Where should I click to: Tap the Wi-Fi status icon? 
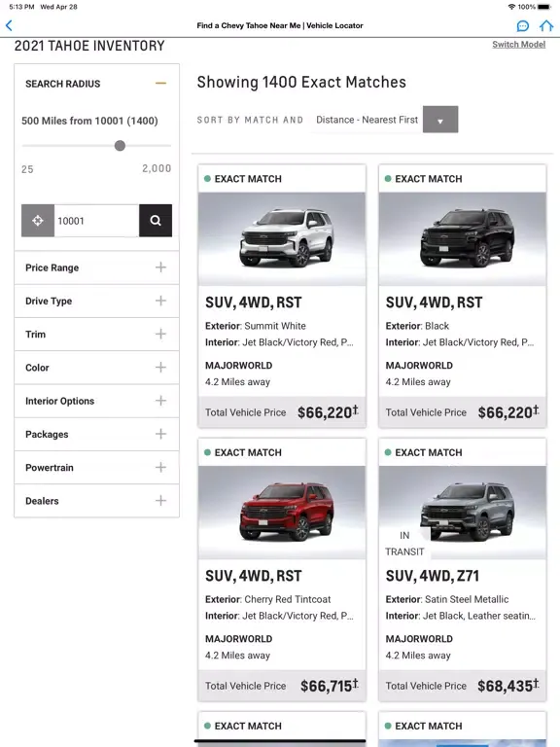(512, 7)
